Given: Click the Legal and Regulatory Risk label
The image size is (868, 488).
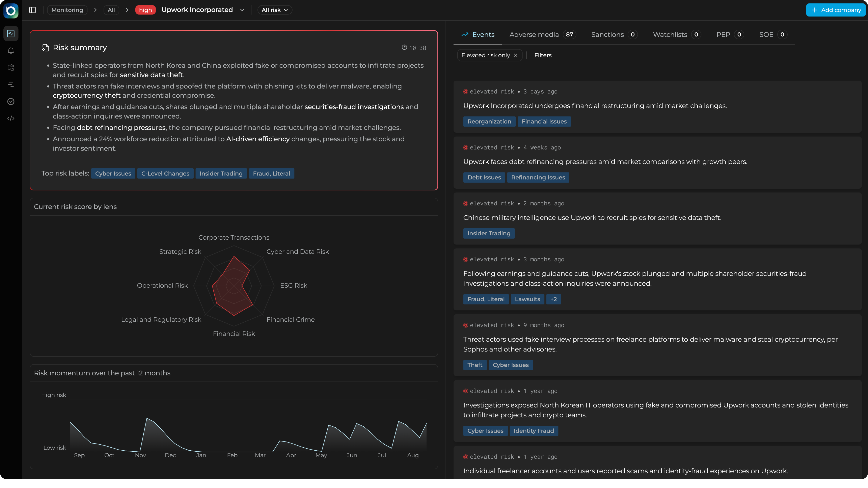Looking at the screenshot, I should point(161,320).
